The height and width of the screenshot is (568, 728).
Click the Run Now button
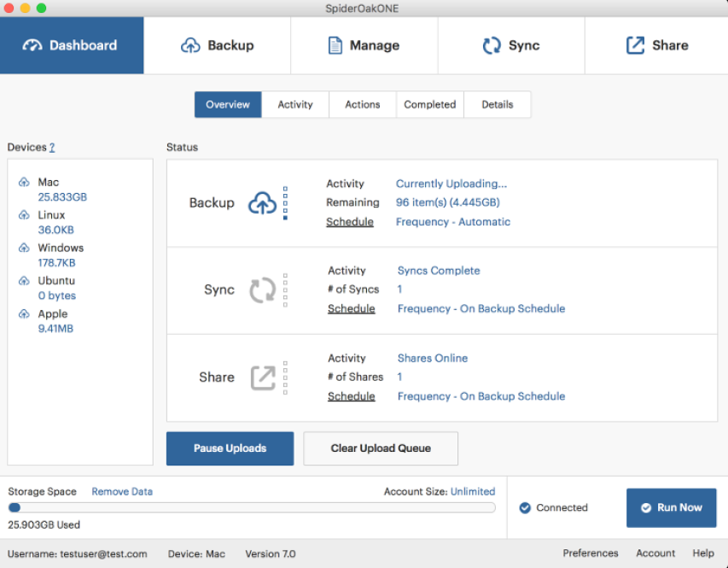(672, 507)
